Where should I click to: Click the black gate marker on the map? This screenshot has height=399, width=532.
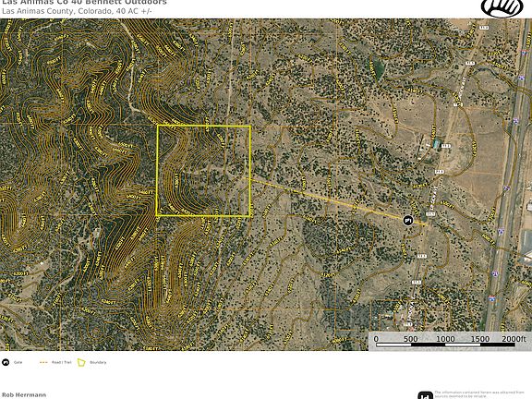coord(408,221)
